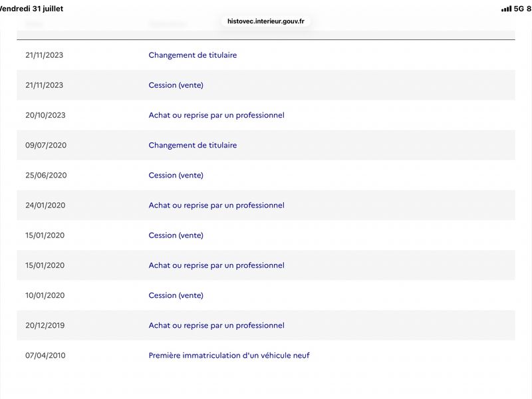The width and height of the screenshot is (532, 399).
Task: Select the histovec.interieur.gouv.fr address bar
Action: click(265, 21)
